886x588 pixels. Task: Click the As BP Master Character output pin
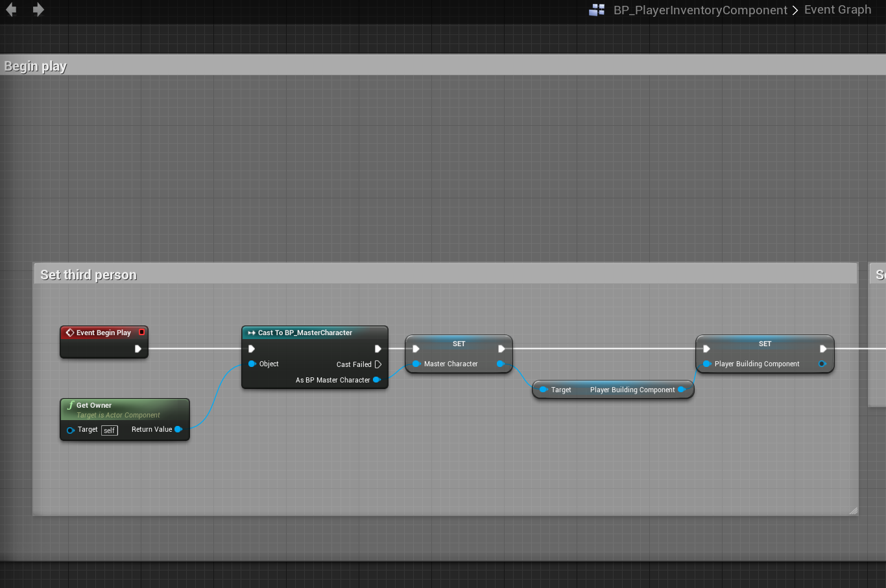pyautogui.click(x=376, y=380)
